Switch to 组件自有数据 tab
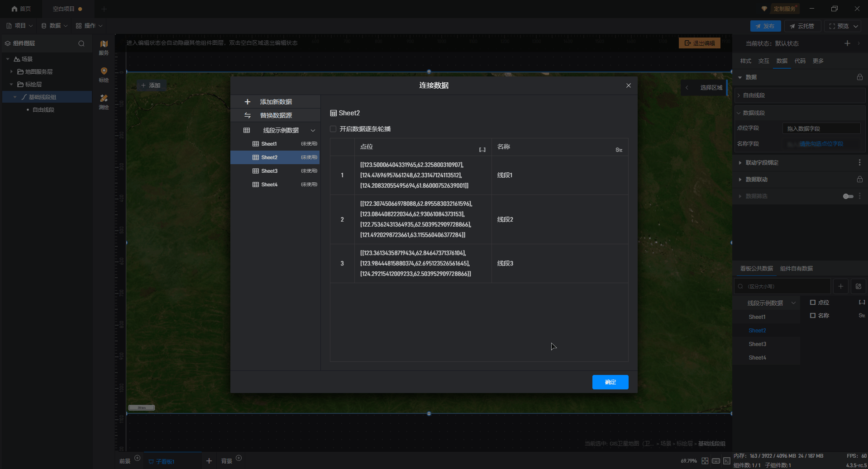 coord(796,269)
